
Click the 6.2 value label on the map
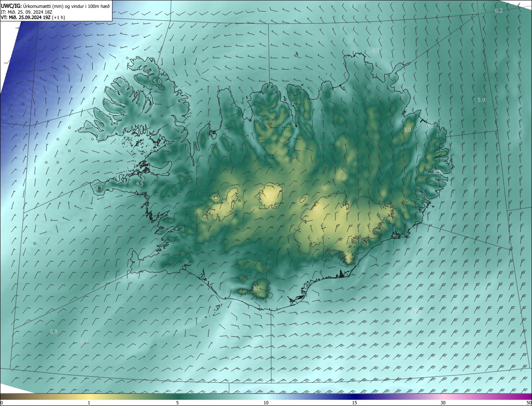click(x=499, y=10)
